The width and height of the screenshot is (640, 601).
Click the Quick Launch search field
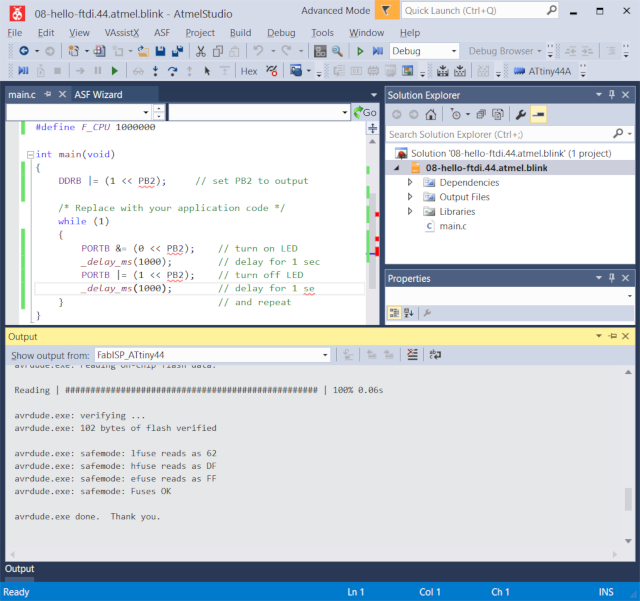[480, 11]
